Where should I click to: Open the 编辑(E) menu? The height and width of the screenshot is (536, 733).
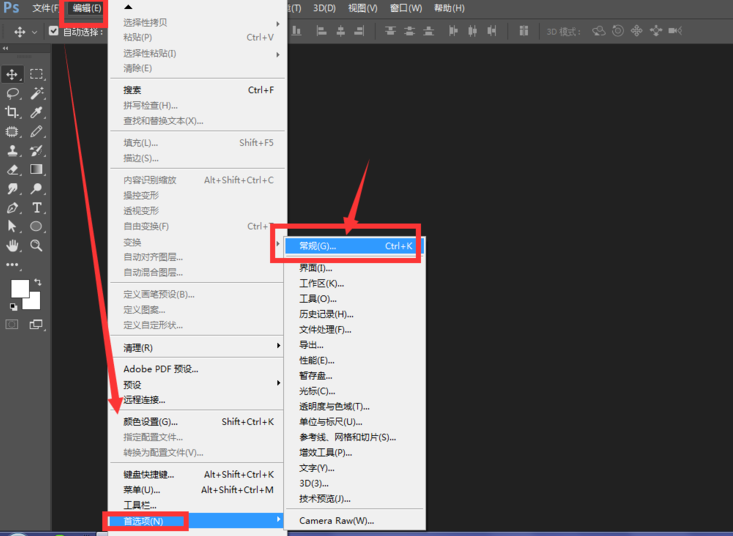pyautogui.click(x=87, y=8)
